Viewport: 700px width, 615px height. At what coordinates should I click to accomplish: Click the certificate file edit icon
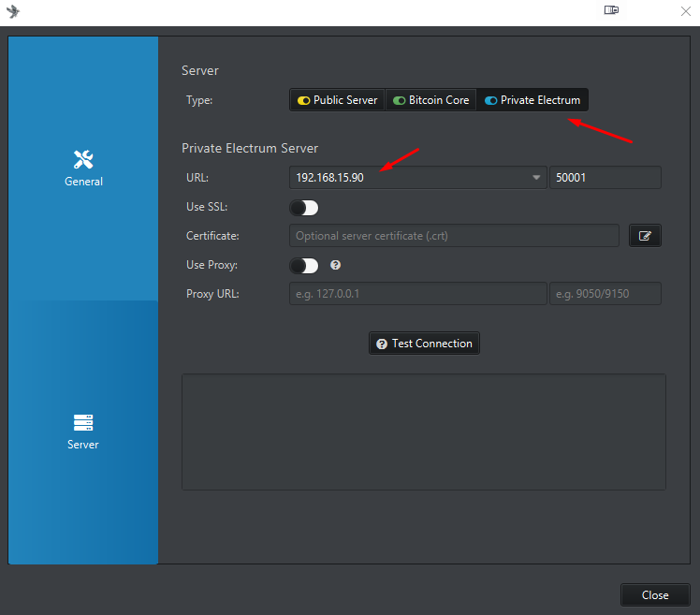click(645, 236)
